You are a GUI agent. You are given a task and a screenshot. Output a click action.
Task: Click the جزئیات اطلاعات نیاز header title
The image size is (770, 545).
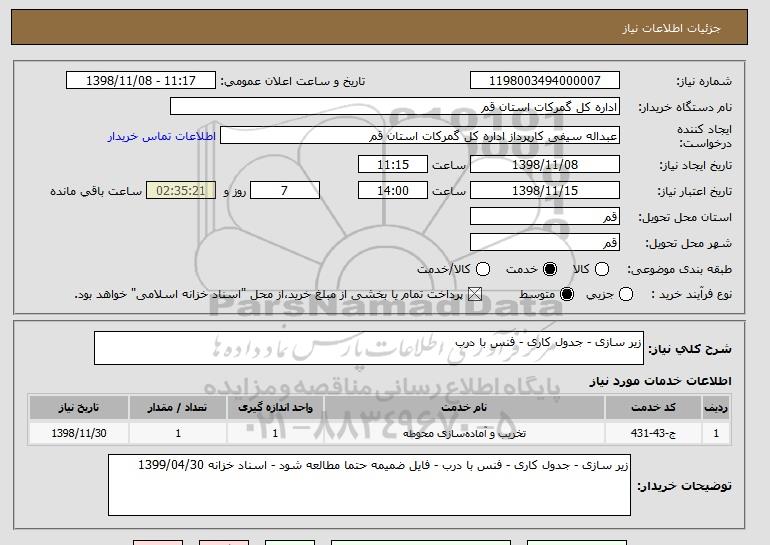coord(671,28)
